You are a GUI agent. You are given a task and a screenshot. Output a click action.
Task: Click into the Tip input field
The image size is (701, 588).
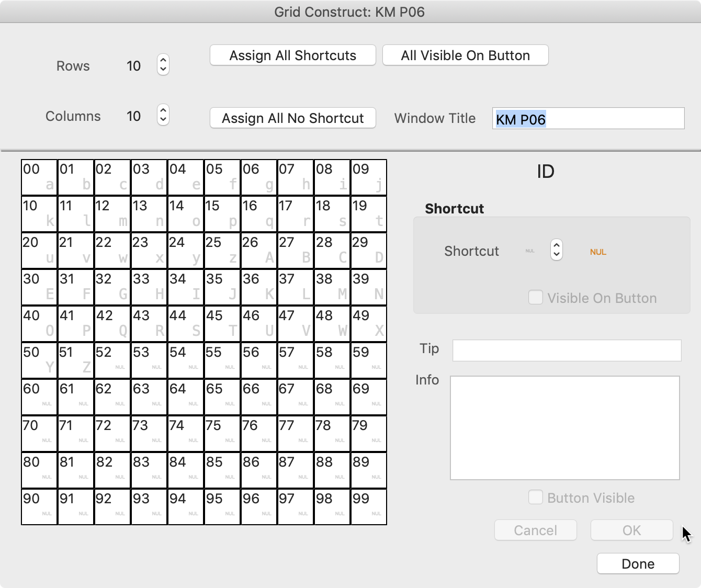pyautogui.click(x=567, y=350)
